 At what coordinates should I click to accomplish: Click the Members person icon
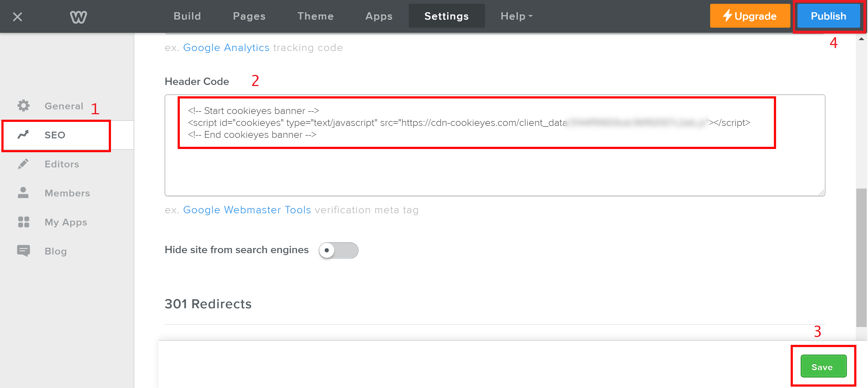pyautogui.click(x=24, y=193)
